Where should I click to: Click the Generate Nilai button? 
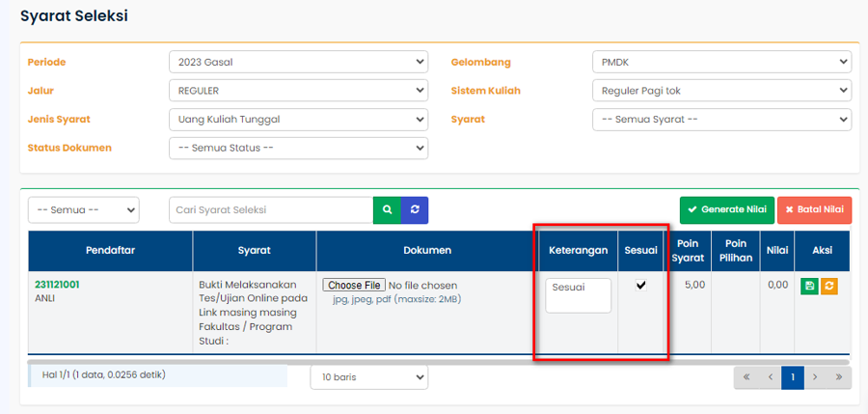726,209
